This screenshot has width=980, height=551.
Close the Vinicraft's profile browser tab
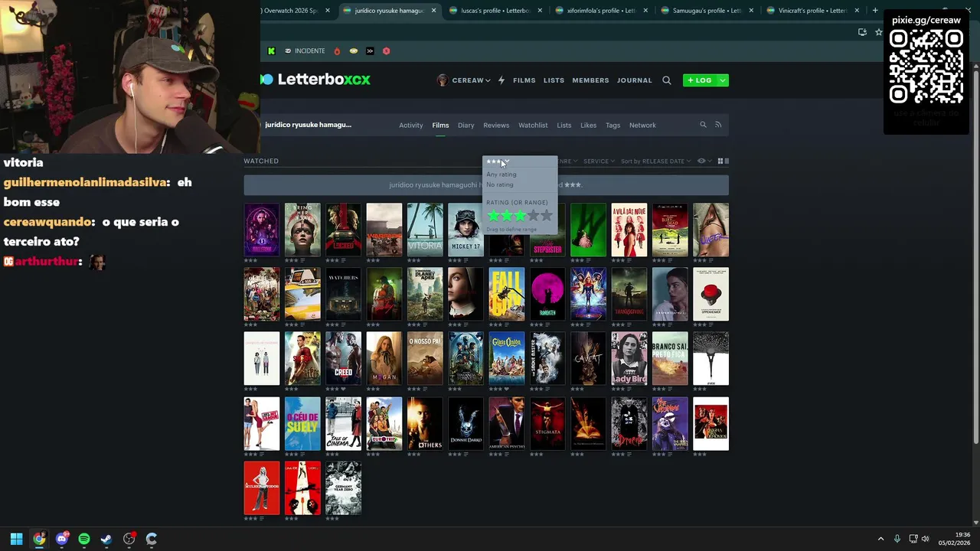(857, 11)
